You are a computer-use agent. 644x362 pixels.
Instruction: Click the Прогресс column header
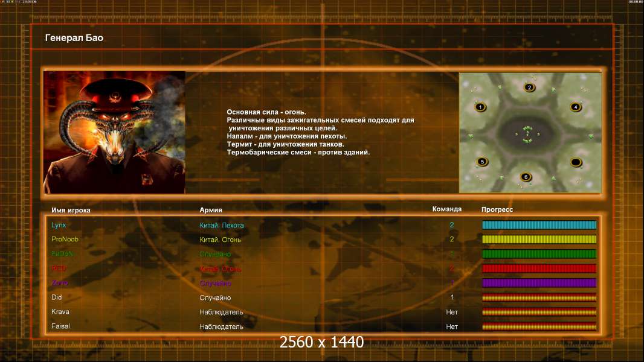tap(497, 209)
